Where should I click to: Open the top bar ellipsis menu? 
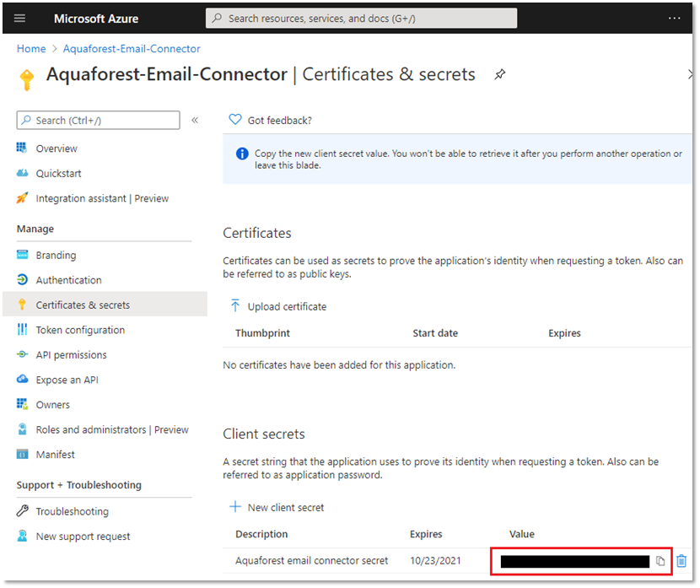pos(674,18)
